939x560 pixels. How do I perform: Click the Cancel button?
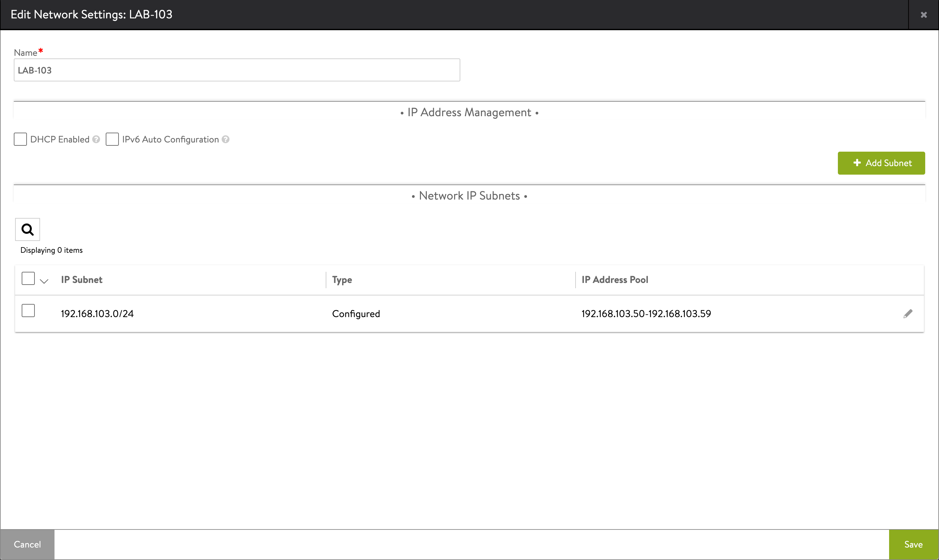pos(27,545)
